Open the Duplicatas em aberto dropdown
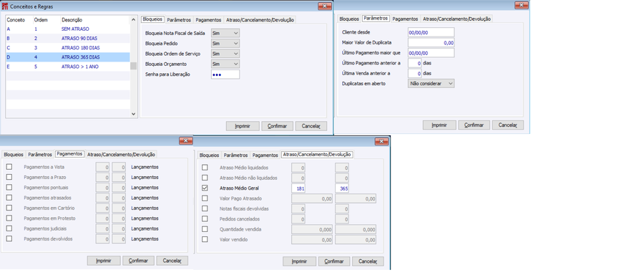The image size is (644, 275). point(431,84)
